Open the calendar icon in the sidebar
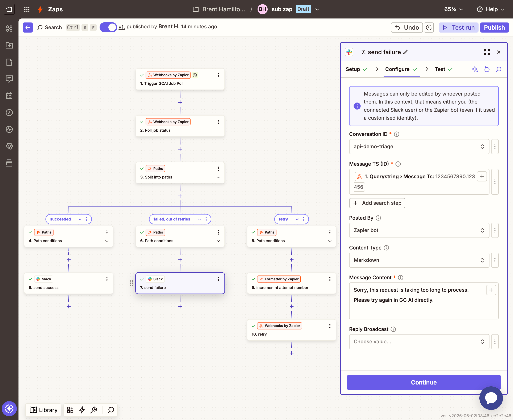The width and height of the screenshot is (513, 420). point(9,96)
